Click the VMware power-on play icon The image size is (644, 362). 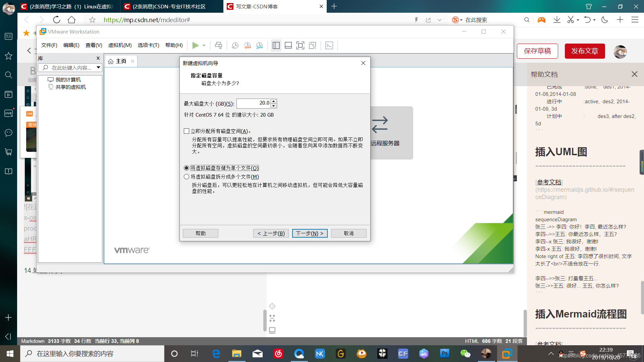click(196, 45)
